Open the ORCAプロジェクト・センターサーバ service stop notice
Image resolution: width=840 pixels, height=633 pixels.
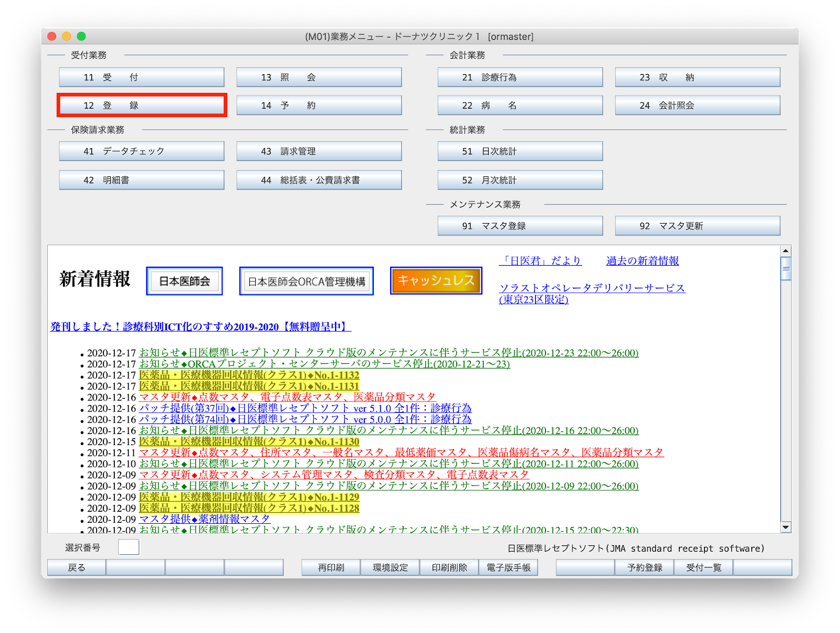coord(324,364)
